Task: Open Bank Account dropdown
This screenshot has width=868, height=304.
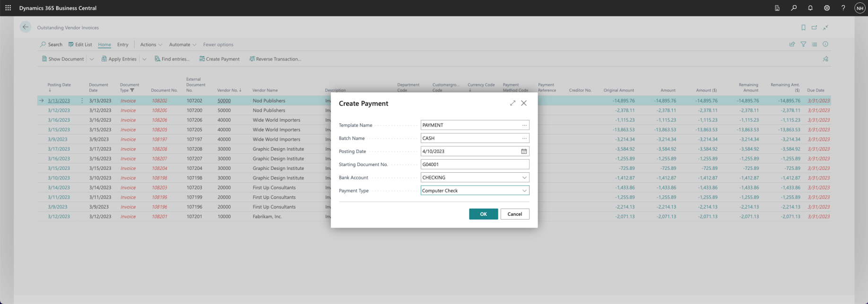Action: 524,177
